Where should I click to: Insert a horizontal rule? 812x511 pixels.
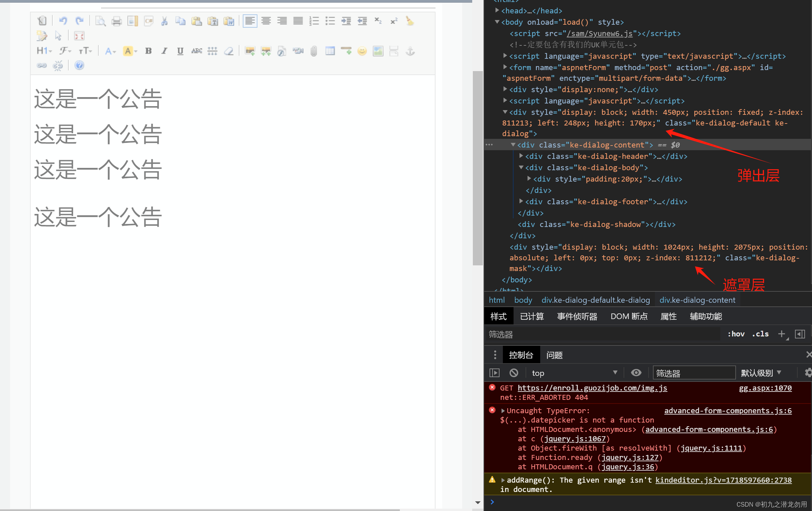point(346,51)
